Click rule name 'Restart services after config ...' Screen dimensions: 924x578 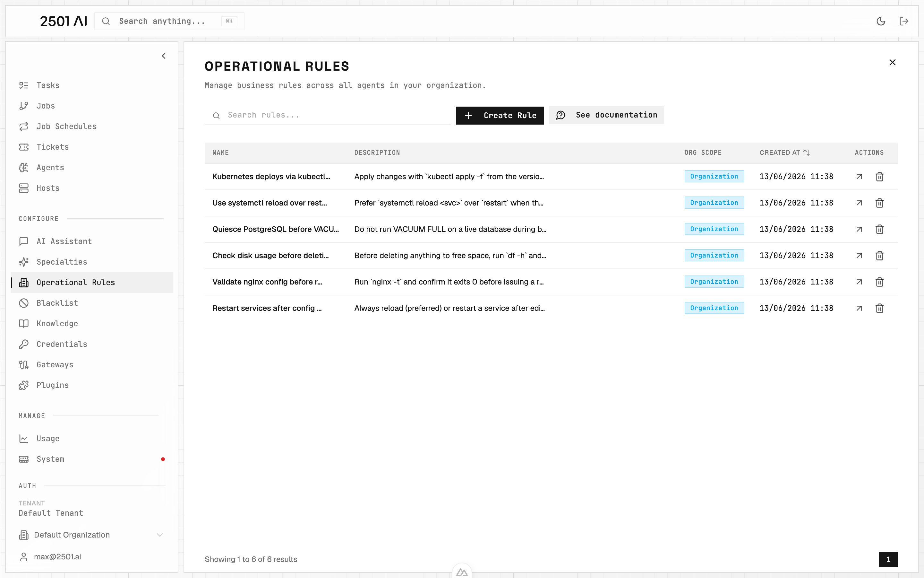267,309
